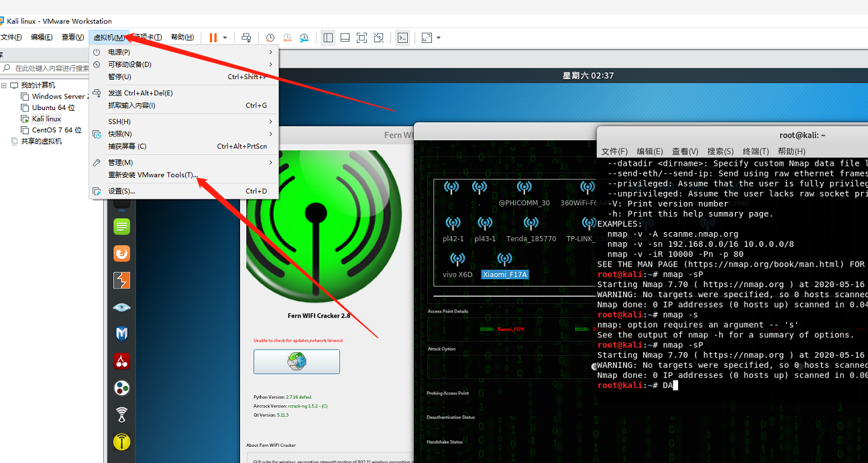Click the orange VM pause toolbar icon
The image size is (868, 463).
click(213, 38)
